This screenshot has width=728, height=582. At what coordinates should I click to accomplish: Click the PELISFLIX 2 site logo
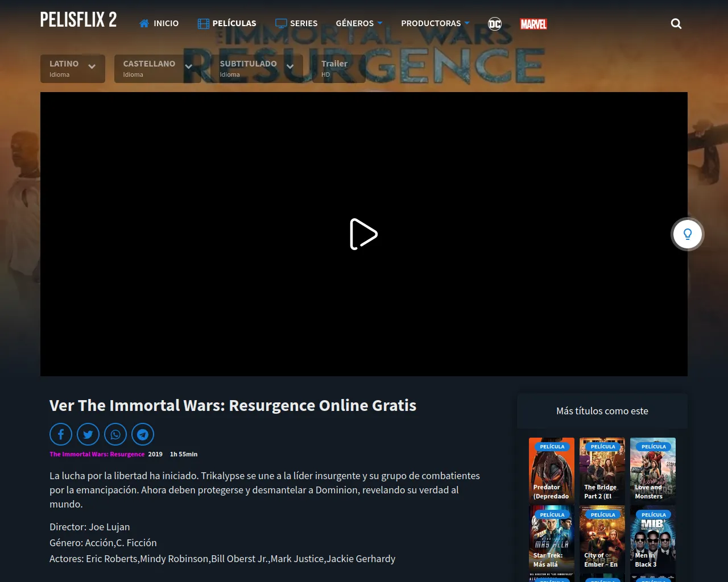click(x=78, y=20)
